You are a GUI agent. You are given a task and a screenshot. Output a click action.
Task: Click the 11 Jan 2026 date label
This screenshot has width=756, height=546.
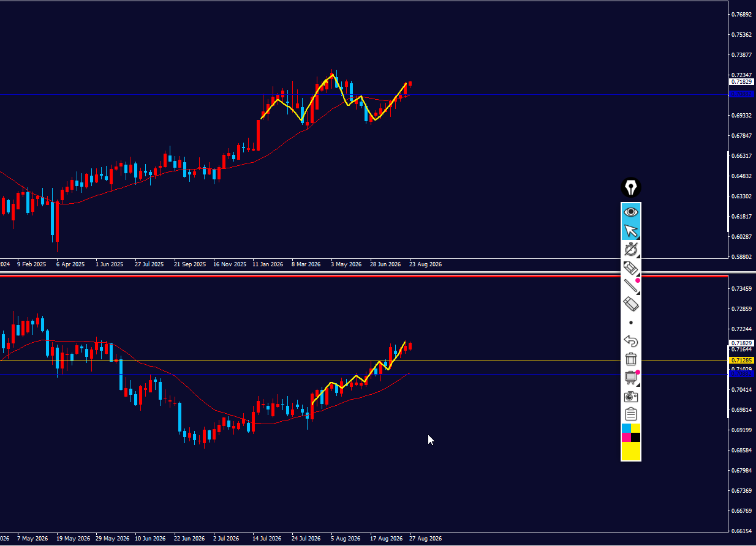[268, 264]
